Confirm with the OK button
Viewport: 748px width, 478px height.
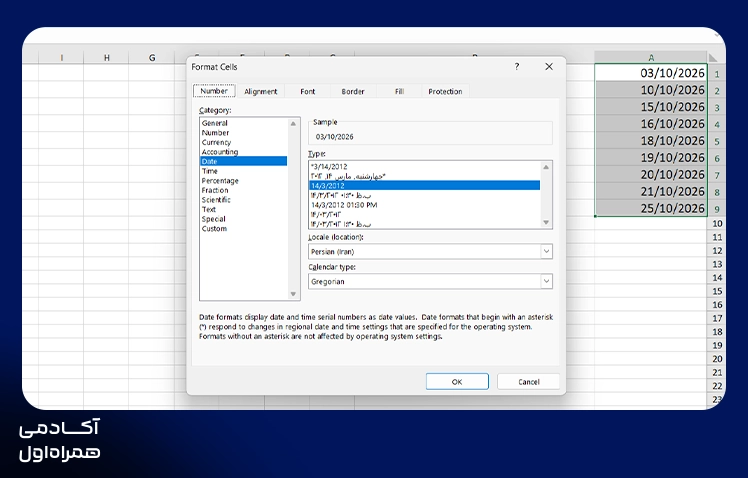point(457,382)
